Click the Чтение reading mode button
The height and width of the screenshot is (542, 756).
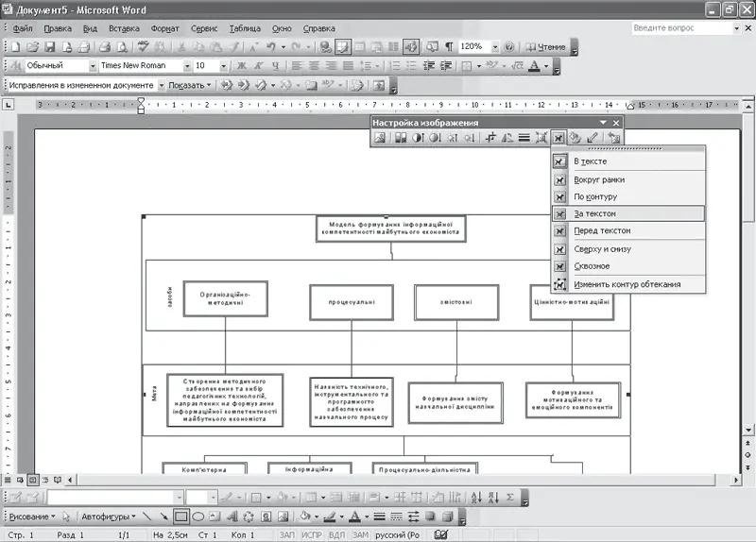pyautogui.click(x=546, y=46)
